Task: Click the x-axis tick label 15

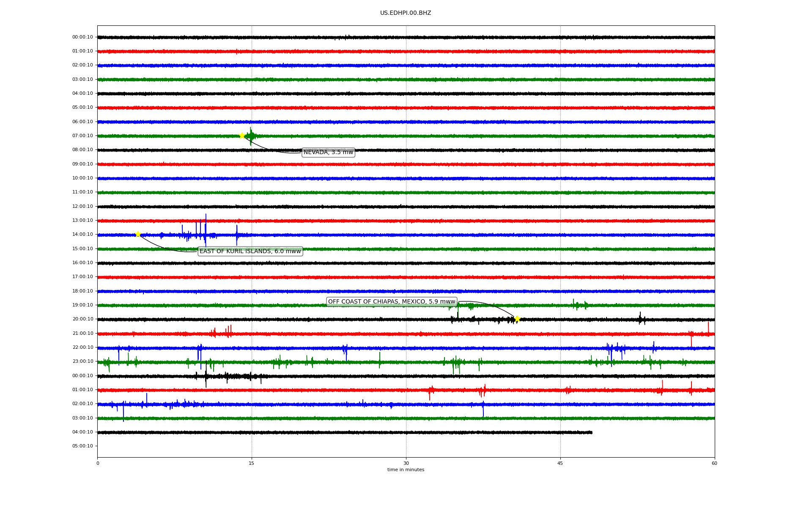Action: 252,463
